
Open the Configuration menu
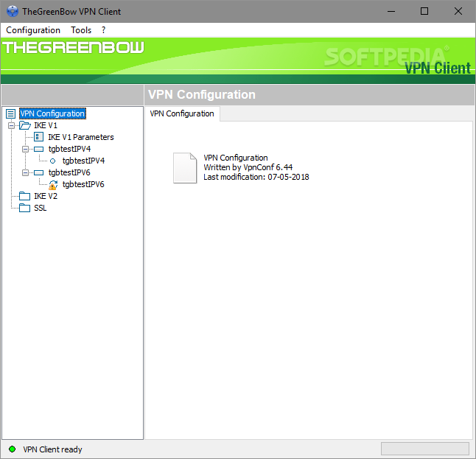click(33, 30)
